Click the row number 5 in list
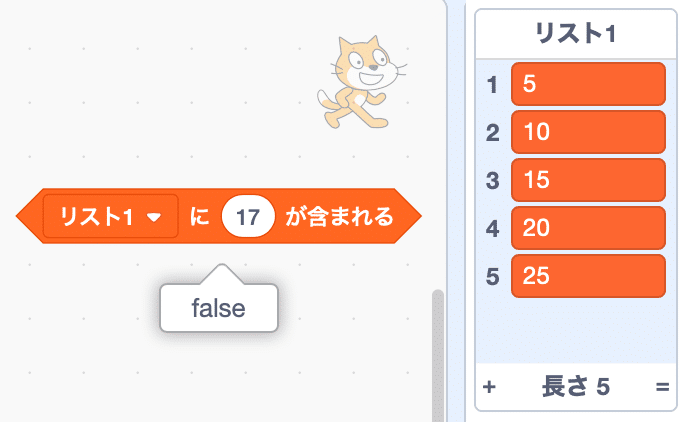 (492, 277)
